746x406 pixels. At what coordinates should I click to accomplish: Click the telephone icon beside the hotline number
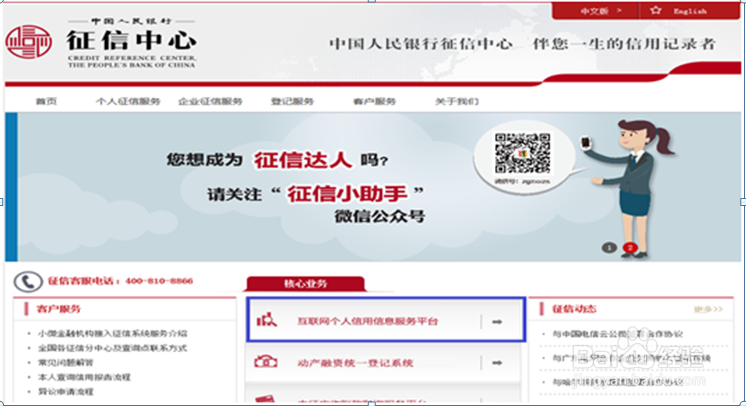tap(28, 282)
